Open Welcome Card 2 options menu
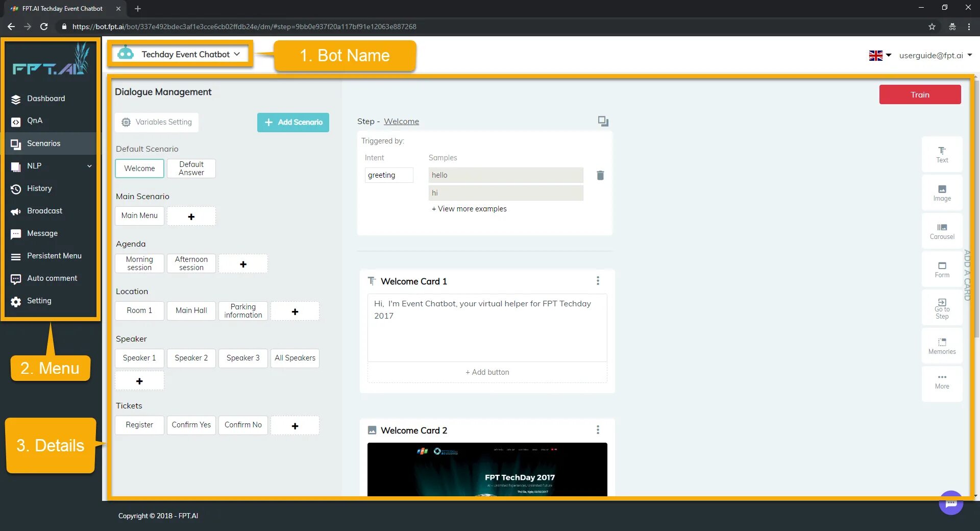This screenshot has width=980, height=531. click(x=598, y=430)
